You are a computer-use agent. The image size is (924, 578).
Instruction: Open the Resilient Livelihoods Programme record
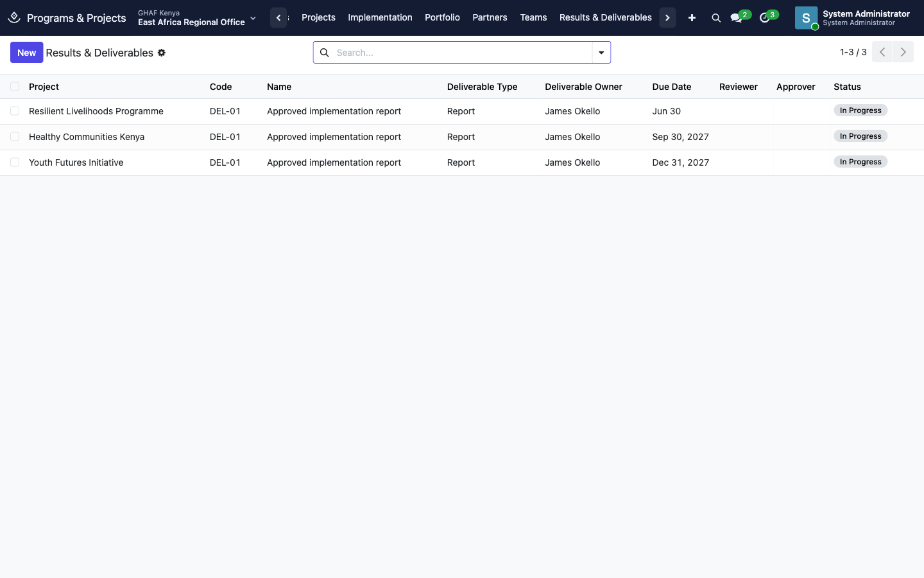click(x=96, y=111)
